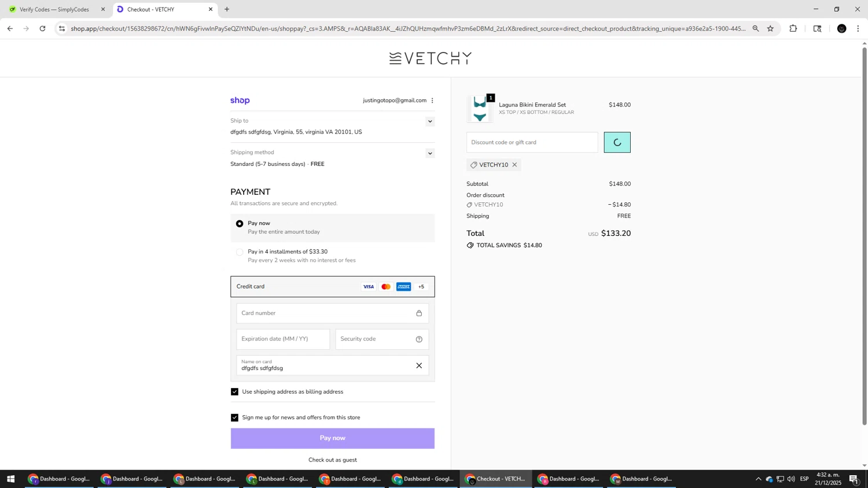
Task: Click the Shop Pay logo
Action: point(240,101)
